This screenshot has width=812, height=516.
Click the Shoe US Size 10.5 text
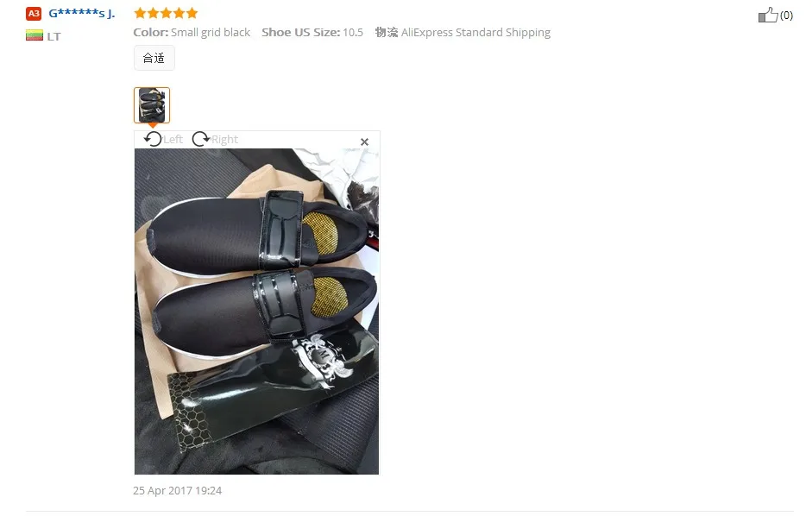coord(312,32)
